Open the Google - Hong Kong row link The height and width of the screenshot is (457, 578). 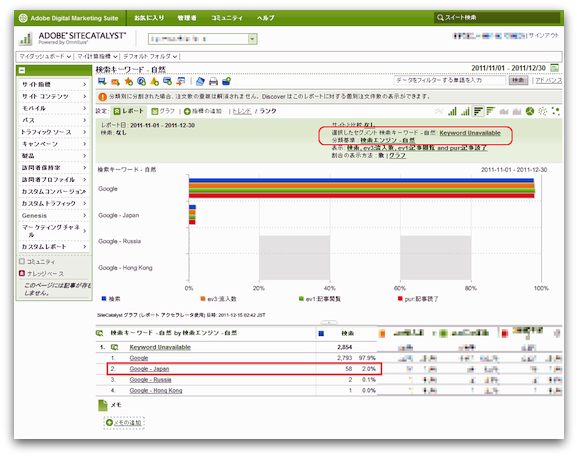click(x=156, y=391)
